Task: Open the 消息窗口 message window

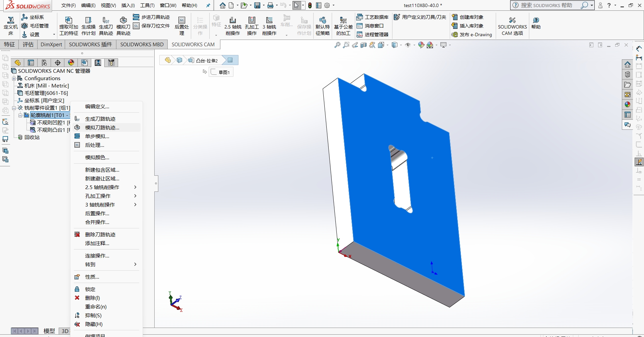Action: point(370,26)
